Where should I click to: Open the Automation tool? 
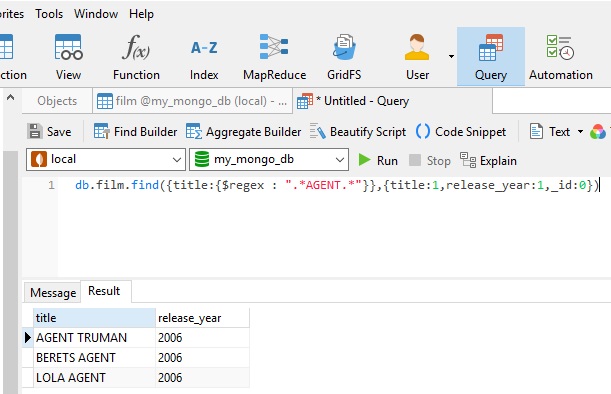(560, 57)
